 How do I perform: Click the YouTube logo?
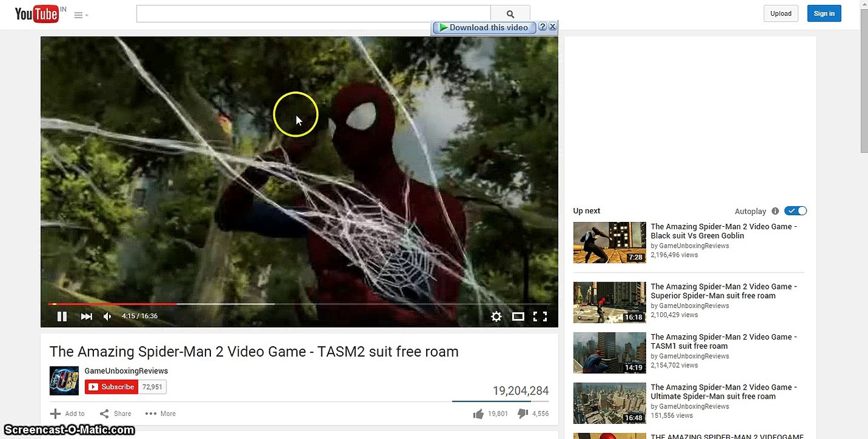pos(37,14)
